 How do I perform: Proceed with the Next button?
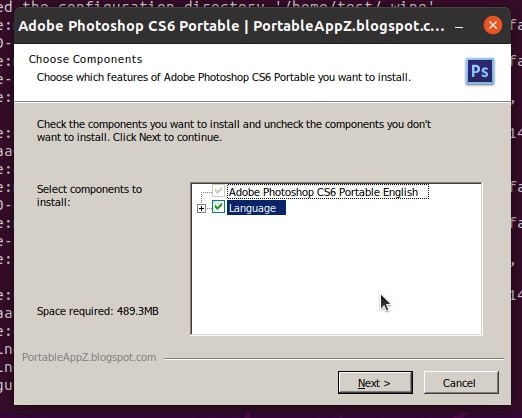click(x=375, y=383)
